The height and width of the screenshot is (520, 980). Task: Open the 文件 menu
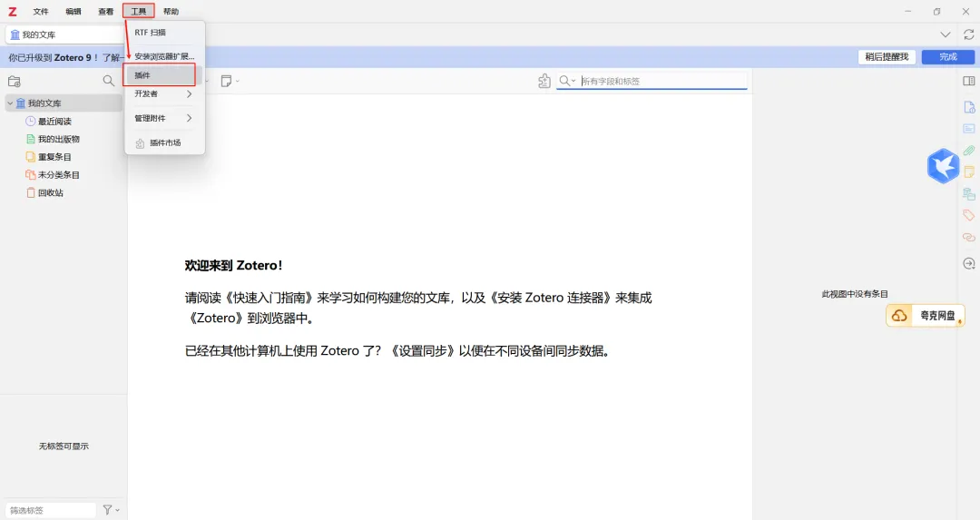(x=41, y=11)
